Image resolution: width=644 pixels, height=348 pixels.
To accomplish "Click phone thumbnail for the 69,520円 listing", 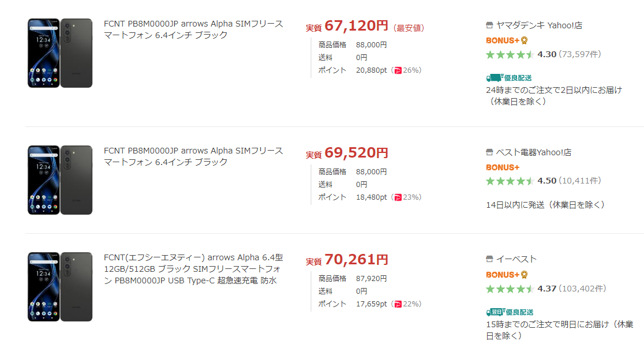I will tap(60, 180).
